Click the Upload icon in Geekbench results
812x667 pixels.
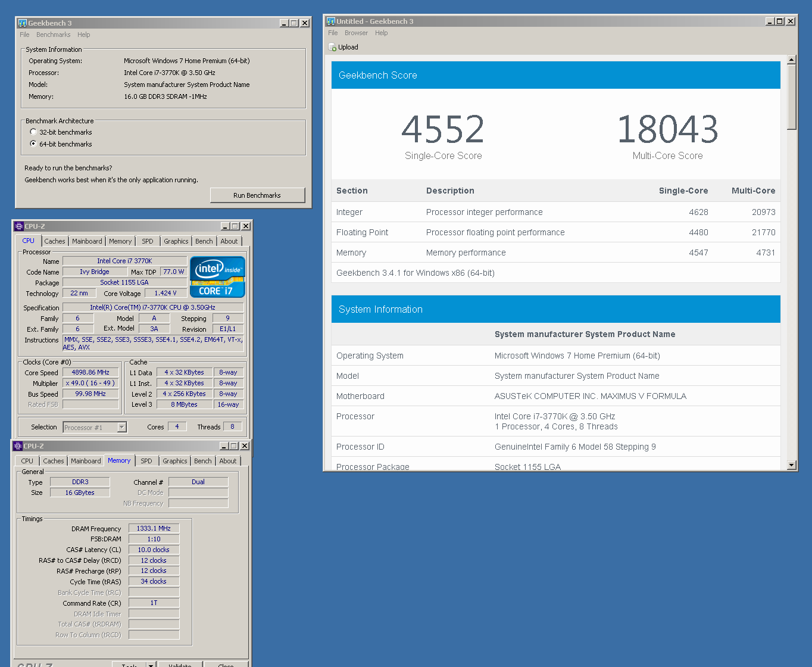click(333, 47)
